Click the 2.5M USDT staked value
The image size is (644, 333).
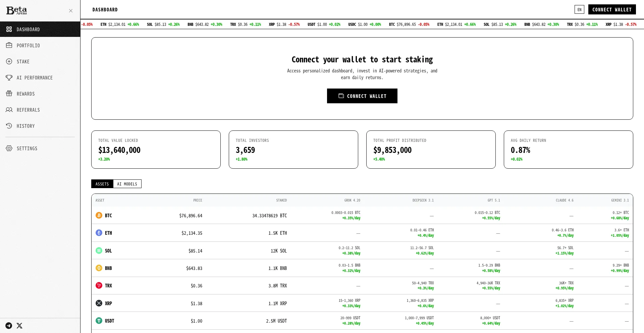pyautogui.click(x=276, y=321)
